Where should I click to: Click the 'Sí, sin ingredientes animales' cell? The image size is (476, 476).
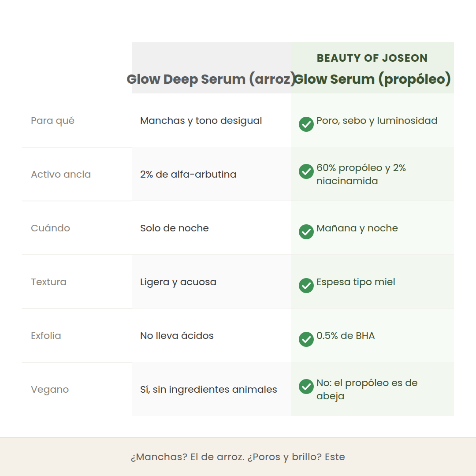point(212,389)
